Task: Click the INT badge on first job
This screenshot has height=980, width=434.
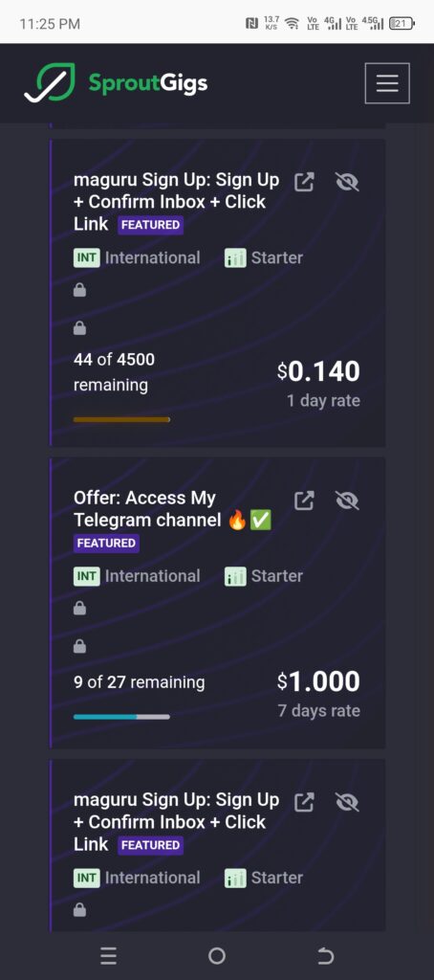Action: click(x=86, y=258)
